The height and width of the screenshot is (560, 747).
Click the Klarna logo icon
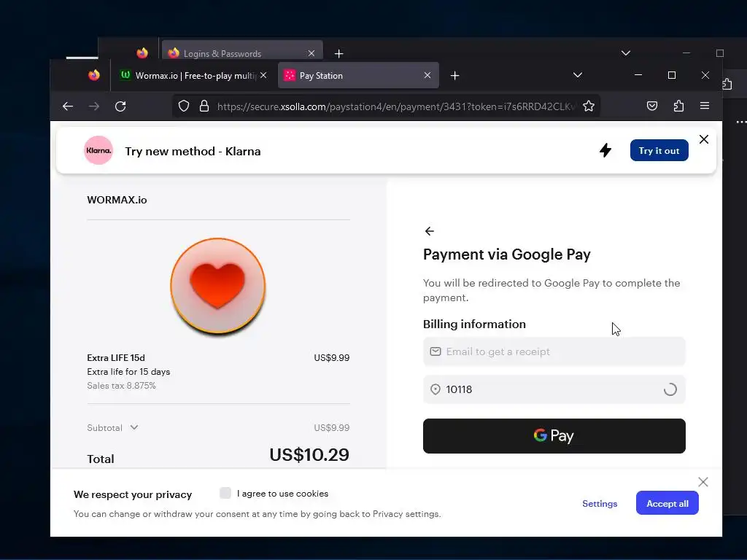(x=98, y=150)
